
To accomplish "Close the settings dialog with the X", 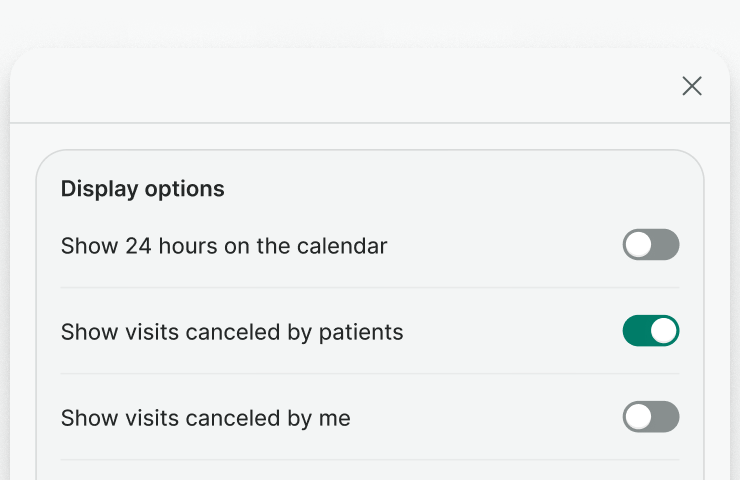I will coord(692,86).
